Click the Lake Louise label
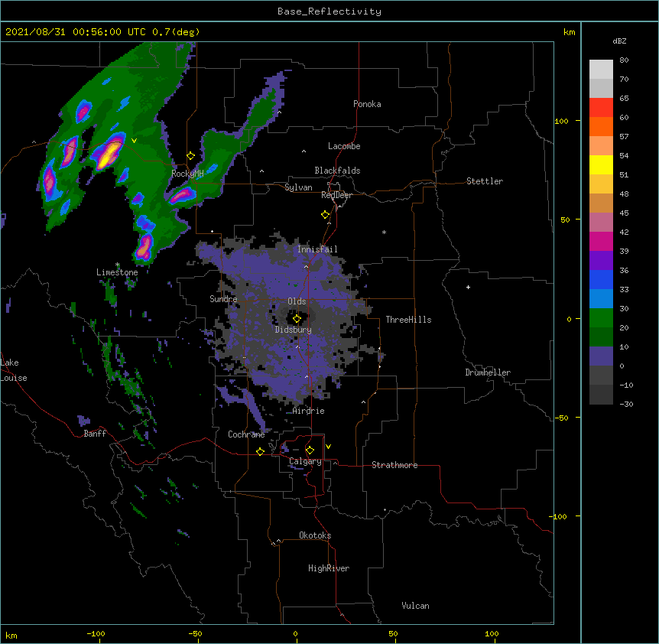 pos(14,370)
